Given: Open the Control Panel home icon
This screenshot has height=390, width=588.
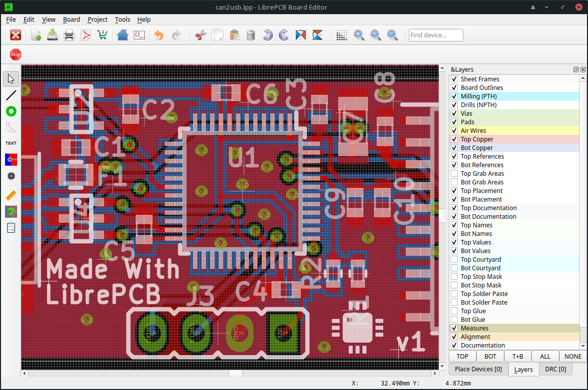Looking at the screenshot, I should 123,35.
